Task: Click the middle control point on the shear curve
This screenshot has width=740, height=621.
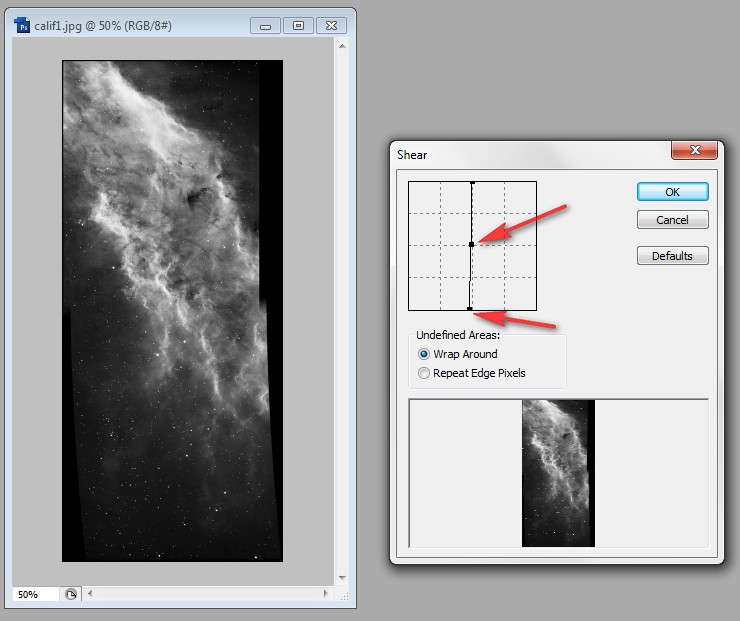Action: [x=471, y=244]
